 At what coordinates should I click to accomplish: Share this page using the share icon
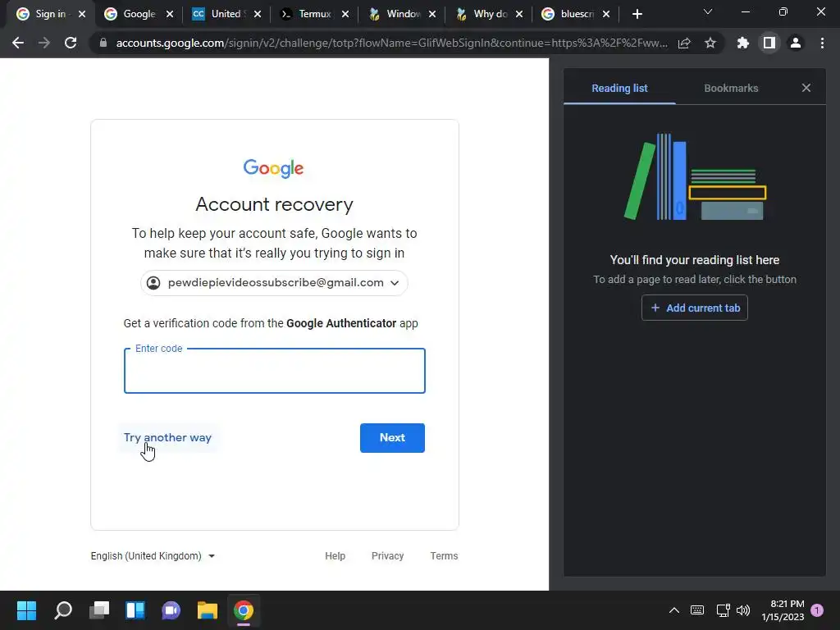pyautogui.click(x=684, y=43)
